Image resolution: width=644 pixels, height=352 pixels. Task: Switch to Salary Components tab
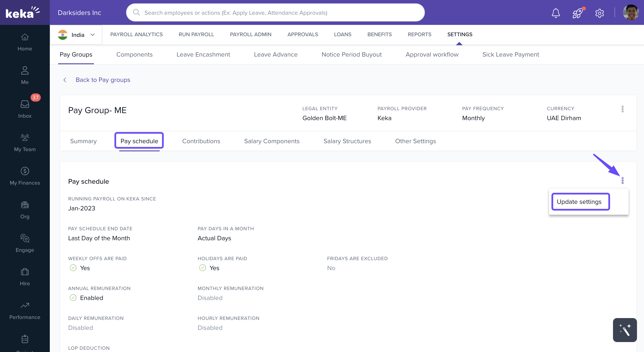tap(271, 141)
